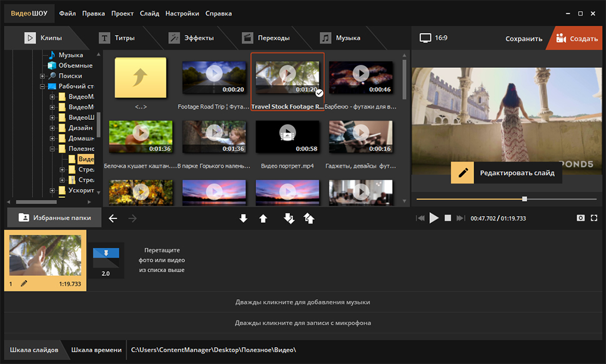Switch to the Клипы tab
The width and height of the screenshot is (606, 364).
(43, 38)
